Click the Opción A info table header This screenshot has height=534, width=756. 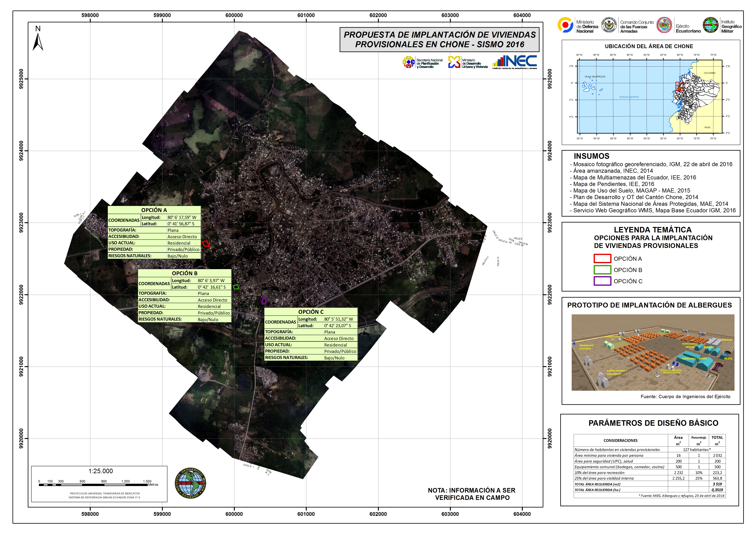pyautogui.click(x=154, y=210)
